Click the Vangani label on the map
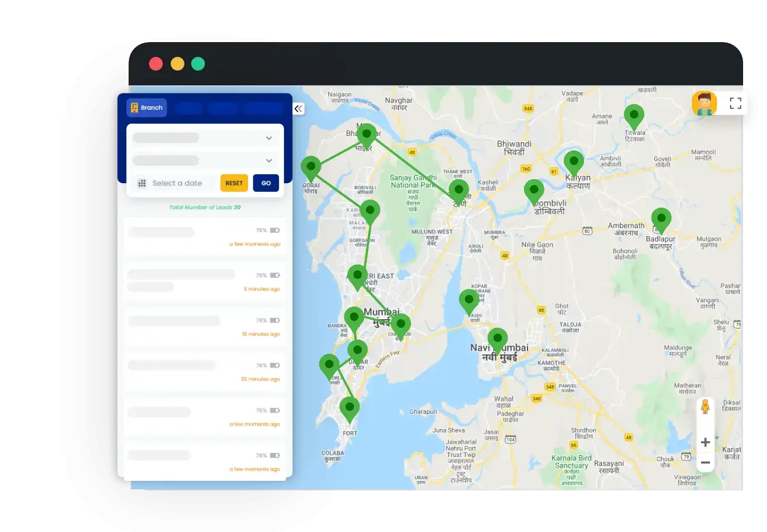 pyautogui.click(x=707, y=303)
